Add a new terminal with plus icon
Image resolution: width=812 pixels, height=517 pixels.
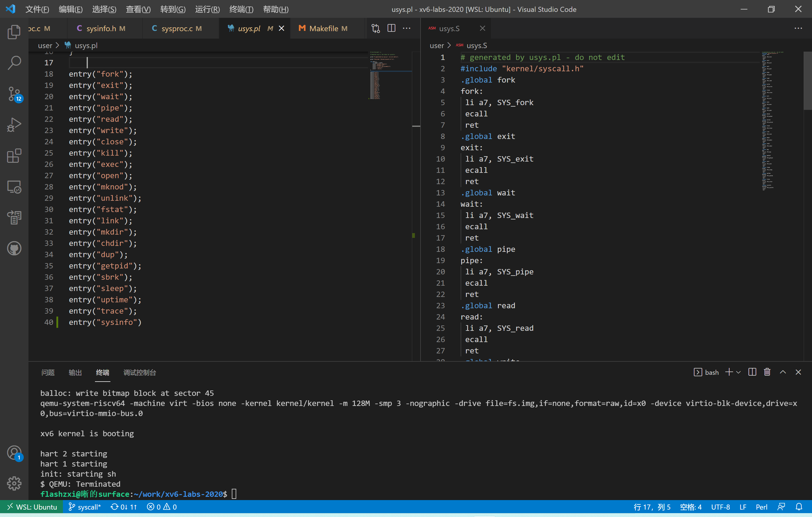pos(729,372)
